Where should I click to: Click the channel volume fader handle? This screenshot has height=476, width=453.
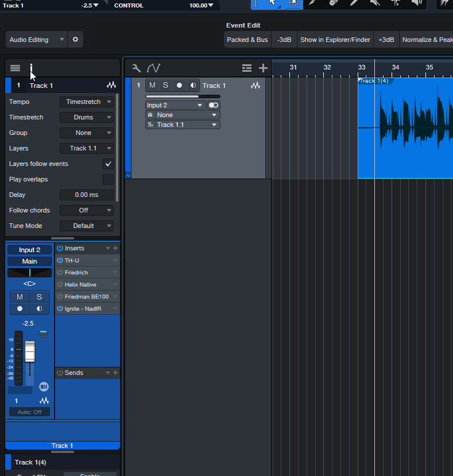30,351
